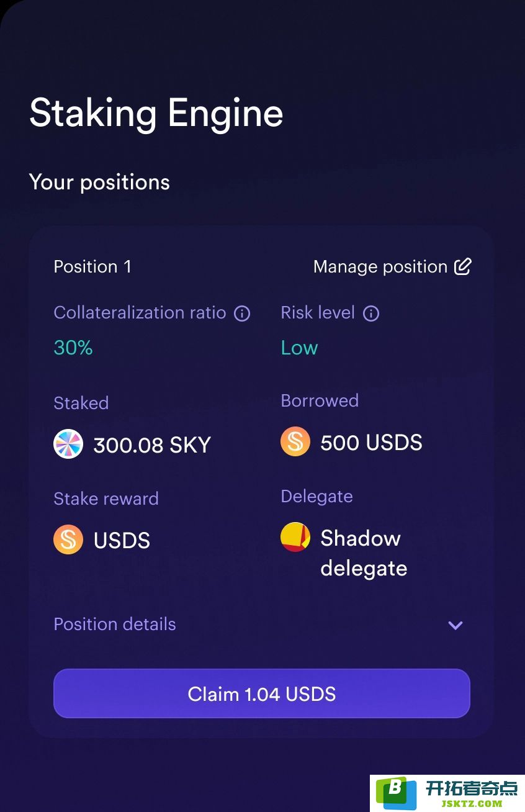Click the Low risk level value
This screenshot has height=812, width=525.
[x=299, y=348]
